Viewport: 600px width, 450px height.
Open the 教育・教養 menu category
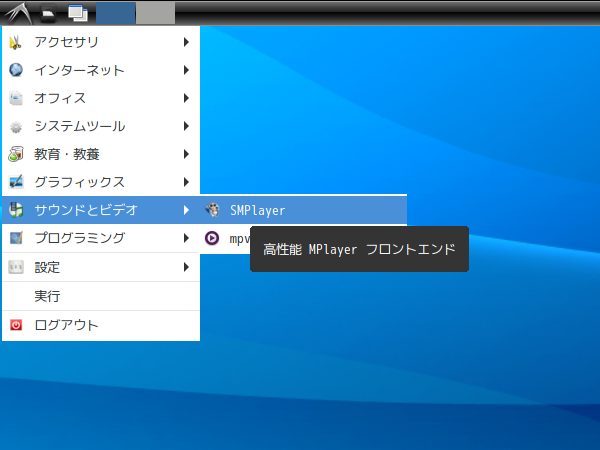tap(101, 154)
